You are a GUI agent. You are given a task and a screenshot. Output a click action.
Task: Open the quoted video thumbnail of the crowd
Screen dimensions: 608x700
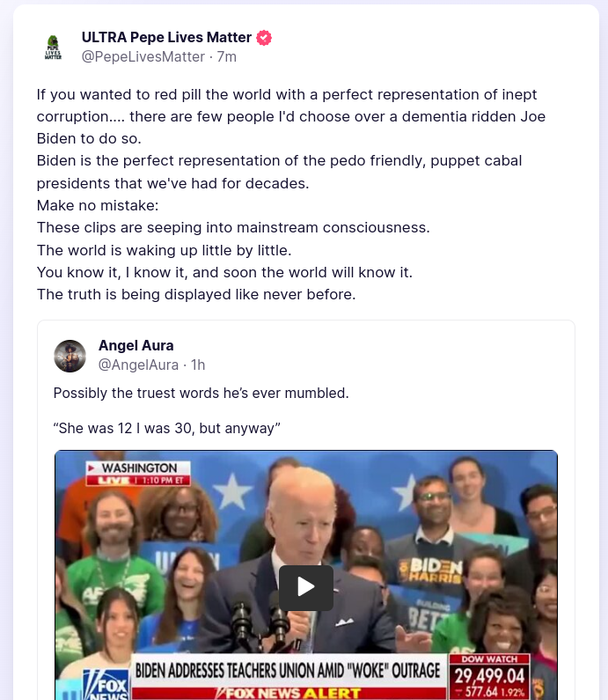click(306, 575)
